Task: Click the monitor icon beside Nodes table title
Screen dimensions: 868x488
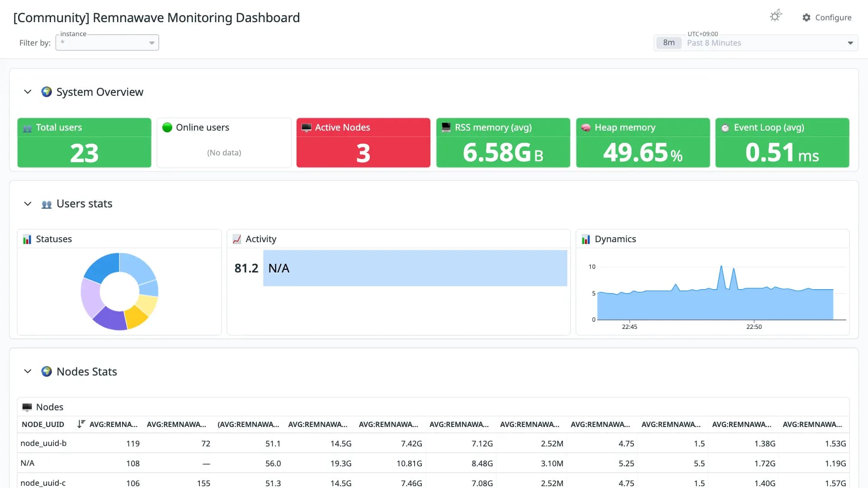Action: [27, 407]
